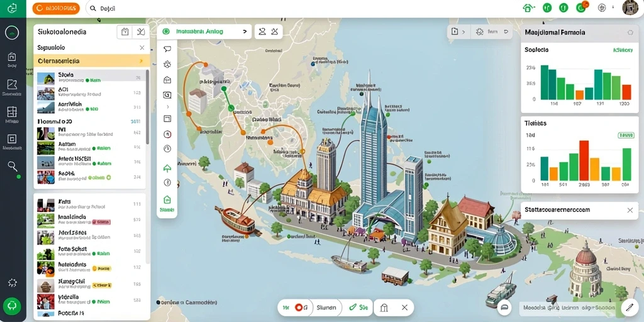This screenshot has height=322, width=644.
Task: Select the briefcase tool in map toolbar
Action: point(167,80)
